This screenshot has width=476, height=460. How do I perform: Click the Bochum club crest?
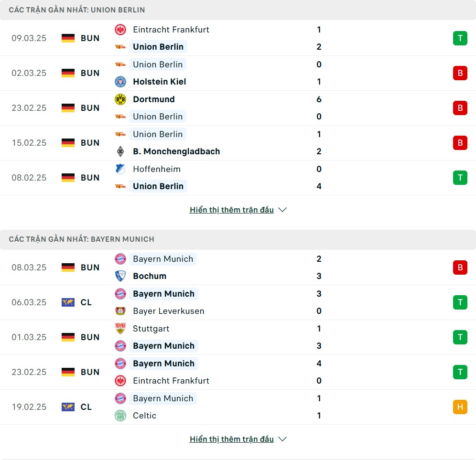click(x=120, y=276)
